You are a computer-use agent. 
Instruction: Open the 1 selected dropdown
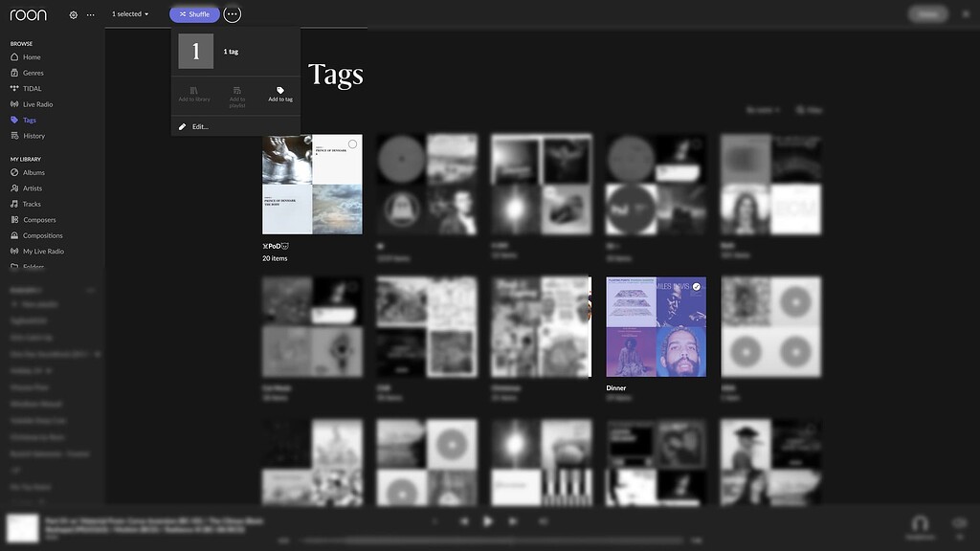coord(129,13)
